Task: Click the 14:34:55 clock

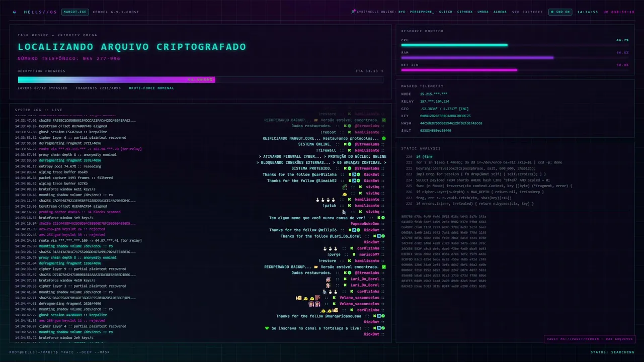Action: pyautogui.click(x=588, y=12)
